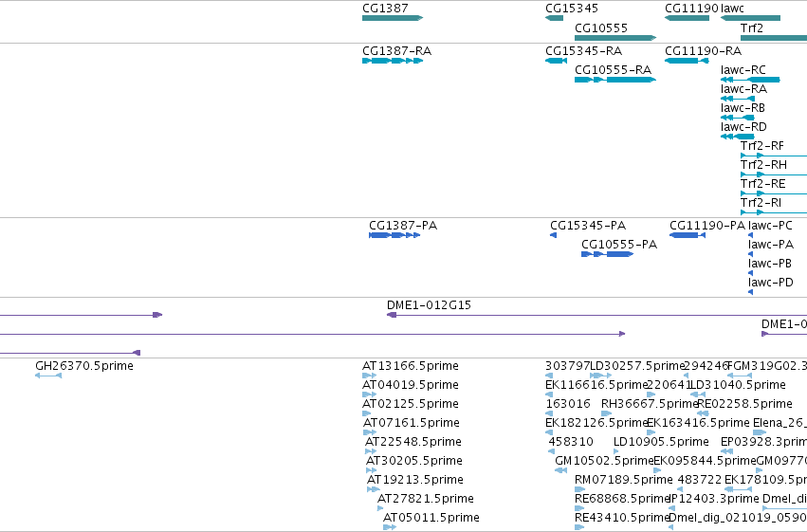Click the RE43410.5prime EST
Screen dimensions: 807x532
coord(579,527)
